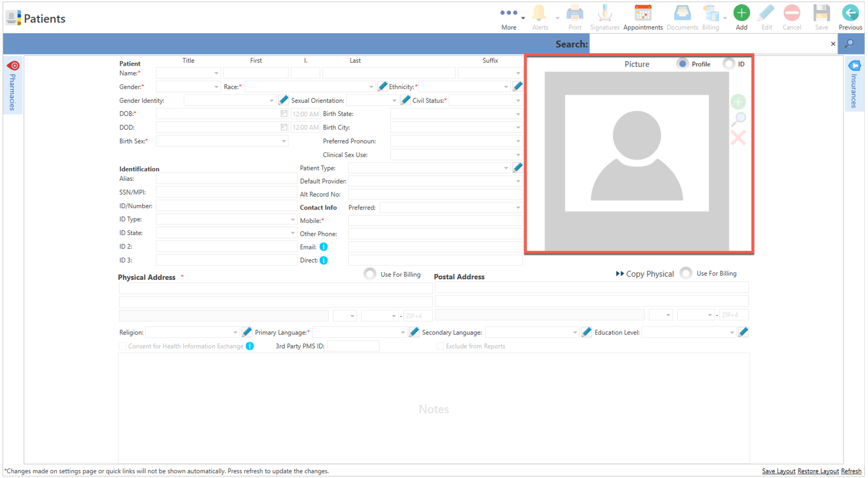Click the edit pencil beside Race
Screen dimensions: 868x478
(382, 87)
